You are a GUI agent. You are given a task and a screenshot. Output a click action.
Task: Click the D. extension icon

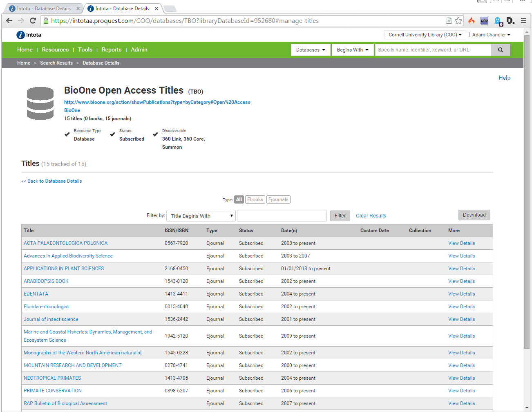pos(510,20)
